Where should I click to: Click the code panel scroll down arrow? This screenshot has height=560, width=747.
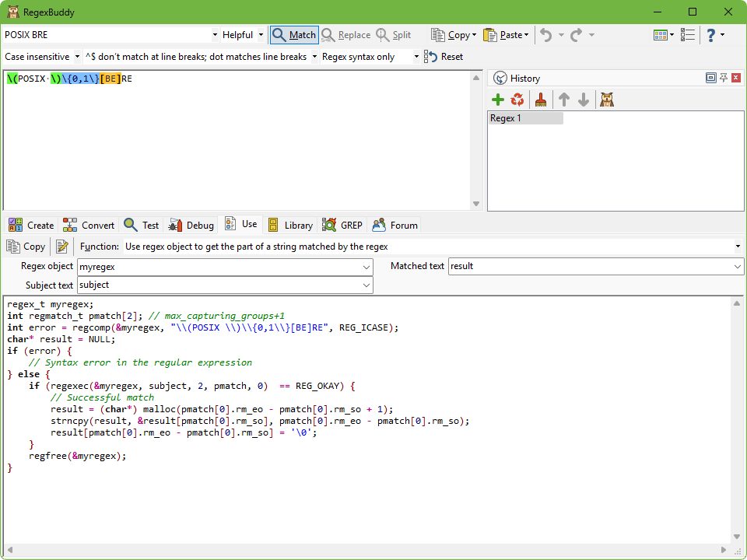(737, 537)
